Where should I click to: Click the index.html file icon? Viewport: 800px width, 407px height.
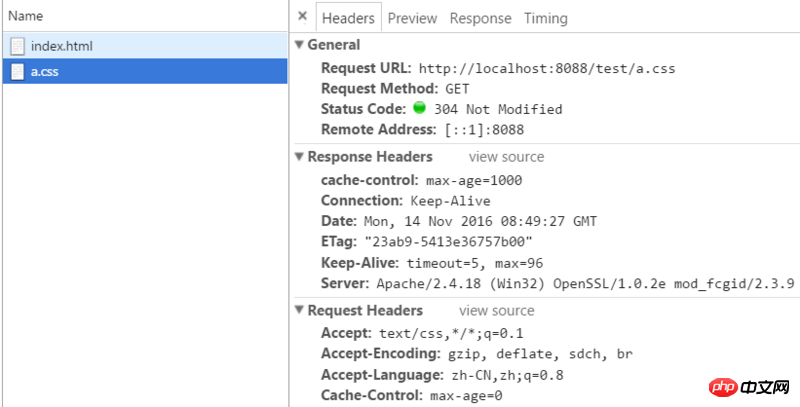pos(17,46)
